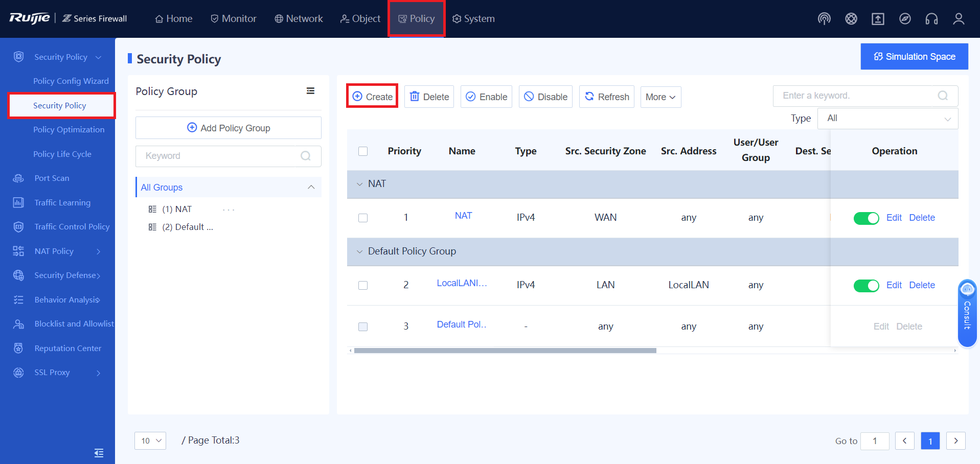Go to the Home tab
Viewport: 980px width, 464px height.
(x=174, y=19)
